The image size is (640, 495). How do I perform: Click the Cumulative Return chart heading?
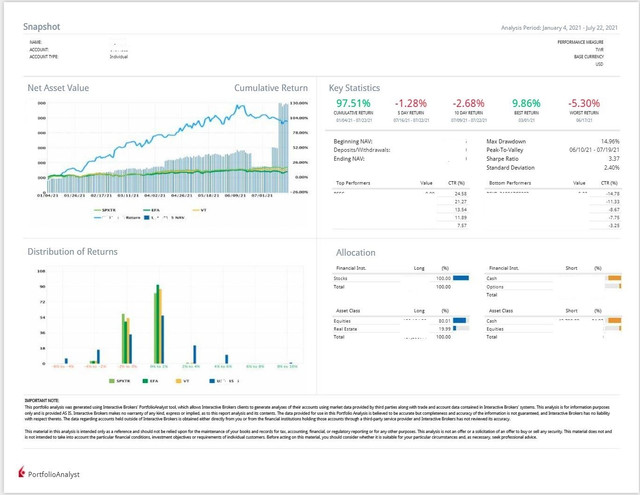(x=271, y=88)
